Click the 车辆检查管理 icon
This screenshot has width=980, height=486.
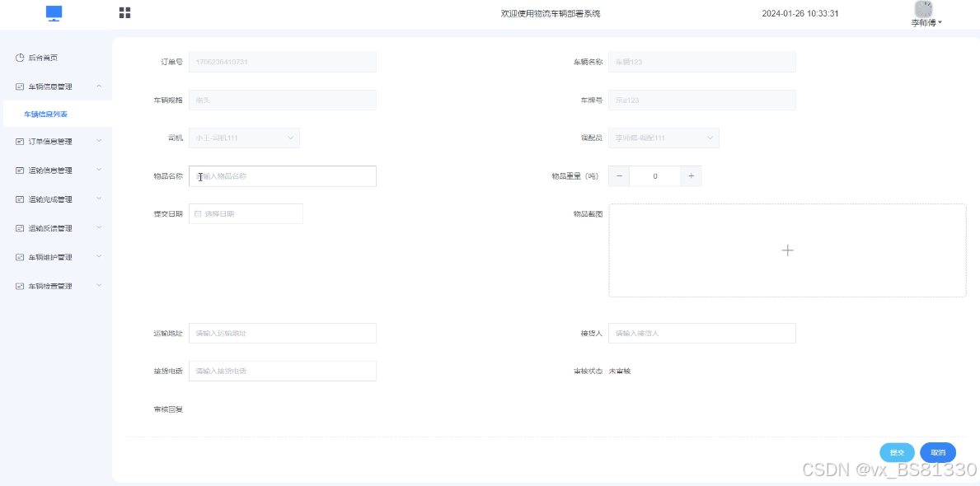[20, 286]
